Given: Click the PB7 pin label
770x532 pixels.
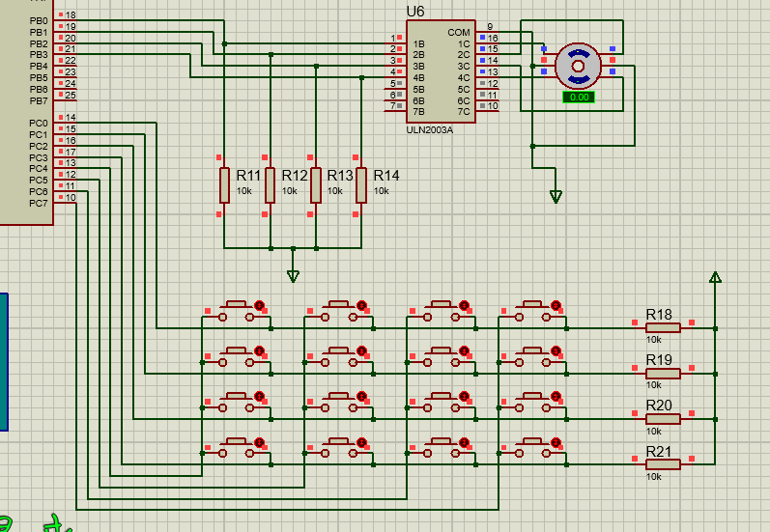Looking at the screenshot, I should pyautogui.click(x=39, y=100).
